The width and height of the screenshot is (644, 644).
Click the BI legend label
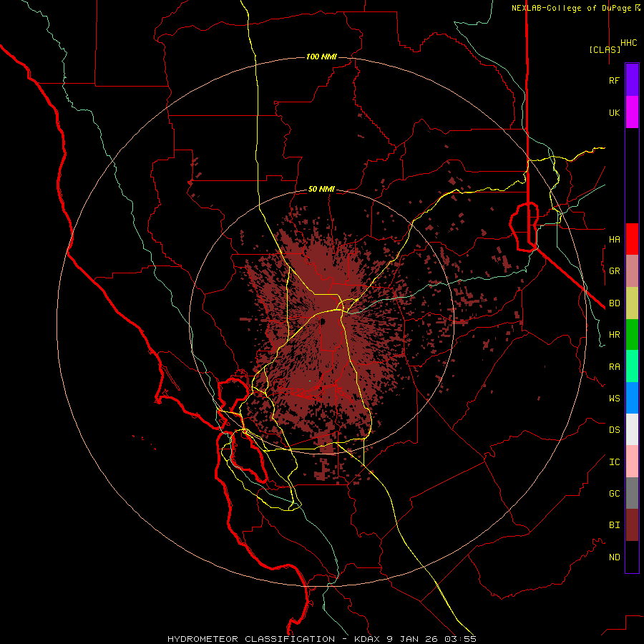[x=615, y=525]
